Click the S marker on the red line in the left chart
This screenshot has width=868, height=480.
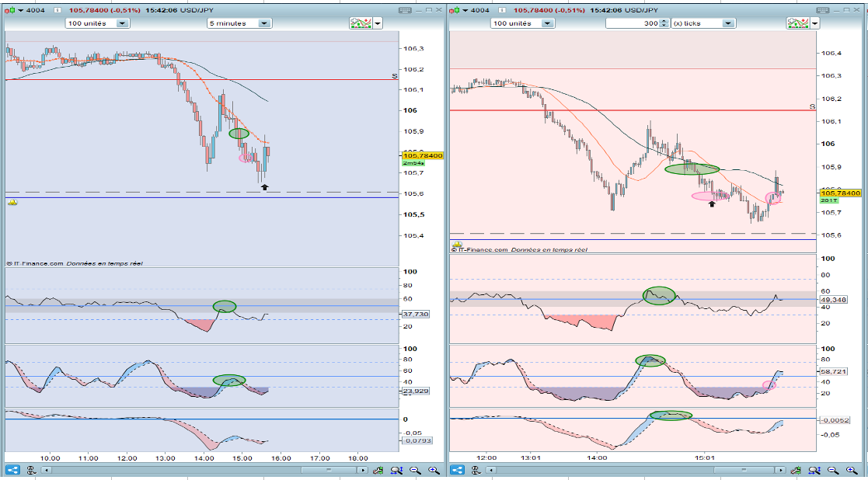click(395, 76)
